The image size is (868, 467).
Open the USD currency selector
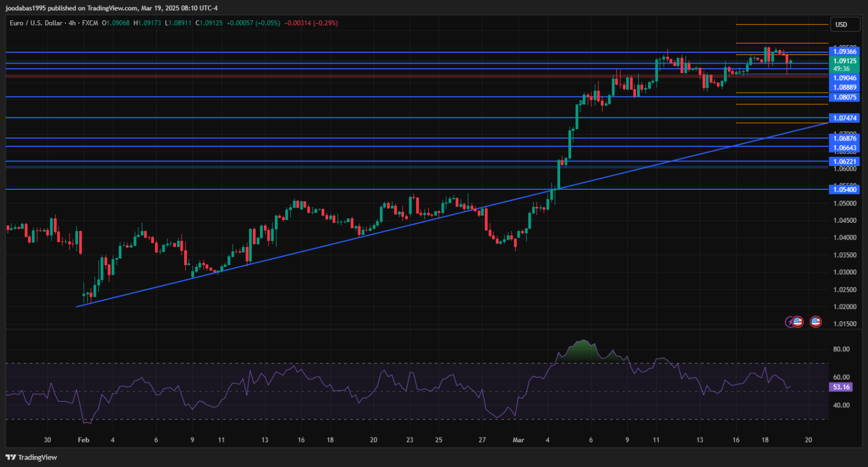click(x=841, y=24)
